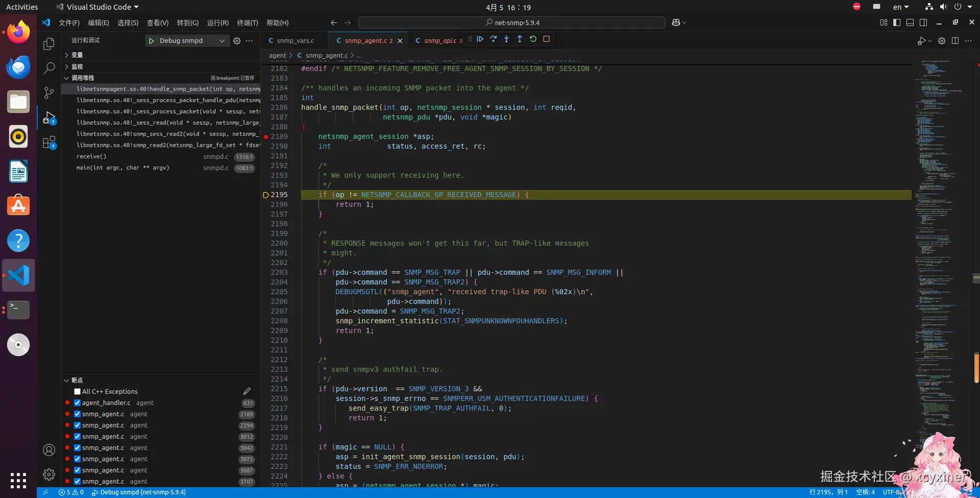
Task: Step into with debug toolbar arrow
Action: (x=506, y=39)
